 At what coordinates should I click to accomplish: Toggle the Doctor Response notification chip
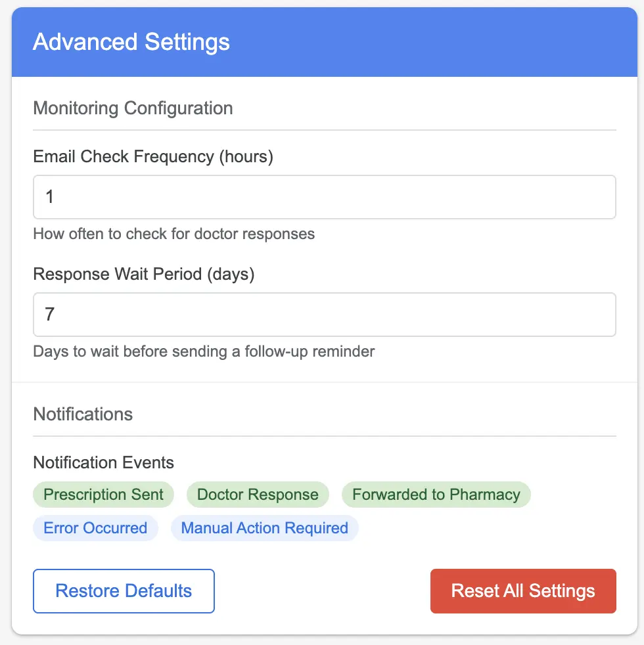point(258,495)
